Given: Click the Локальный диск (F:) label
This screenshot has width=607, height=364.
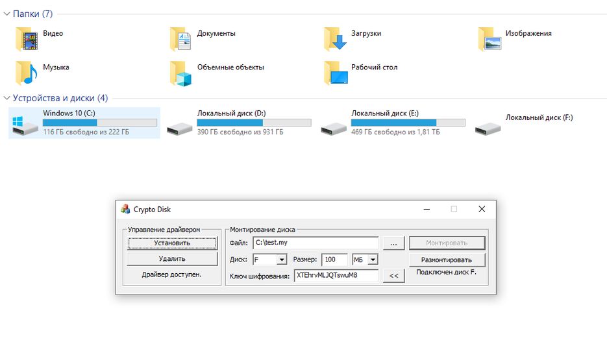Looking at the screenshot, I should (539, 117).
